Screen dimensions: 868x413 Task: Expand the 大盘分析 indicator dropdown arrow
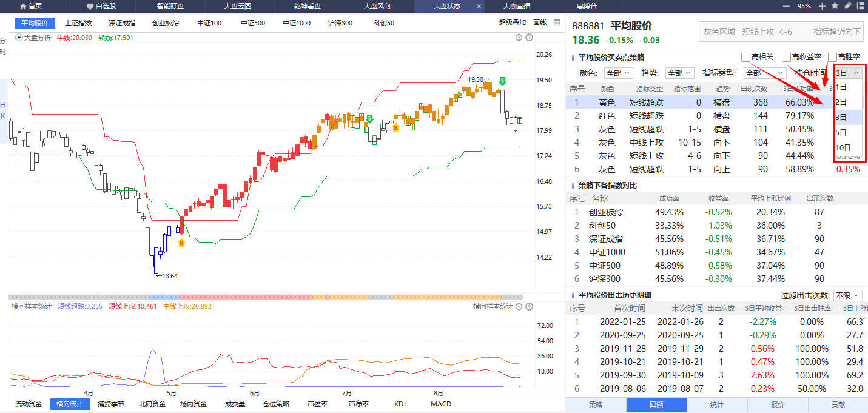[x=19, y=38]
